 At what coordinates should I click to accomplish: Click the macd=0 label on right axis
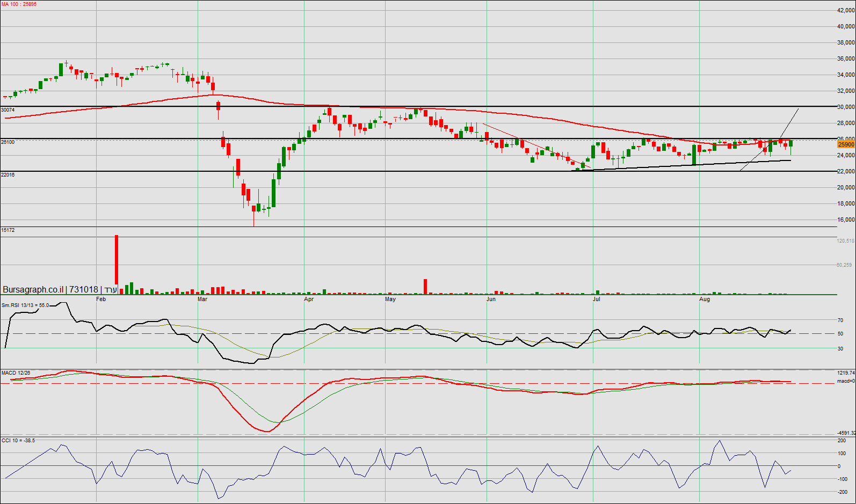pos(846,381)
